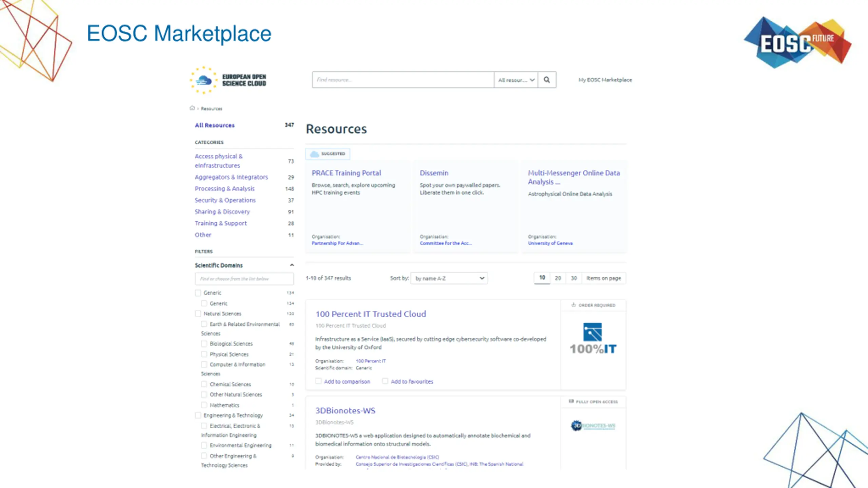Click the 3DBionotes-WS logo image
Screen dimensions: 868x488
click(x=593, y=426)
